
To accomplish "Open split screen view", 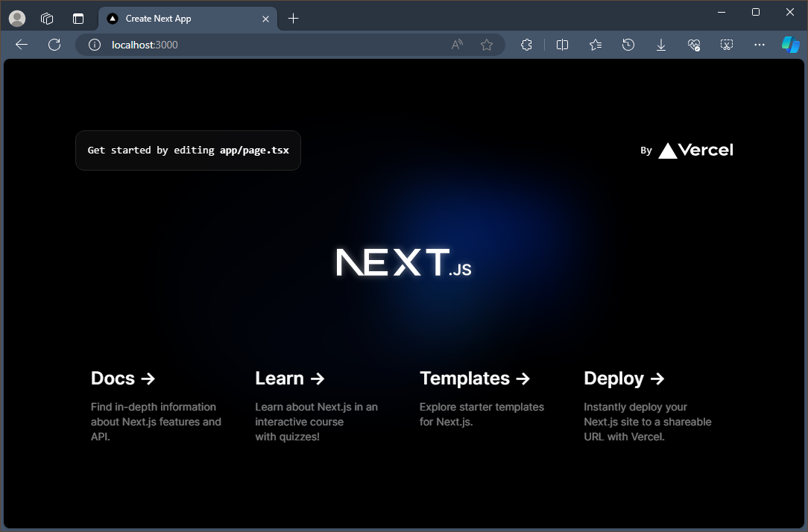I will coord(563,45).
